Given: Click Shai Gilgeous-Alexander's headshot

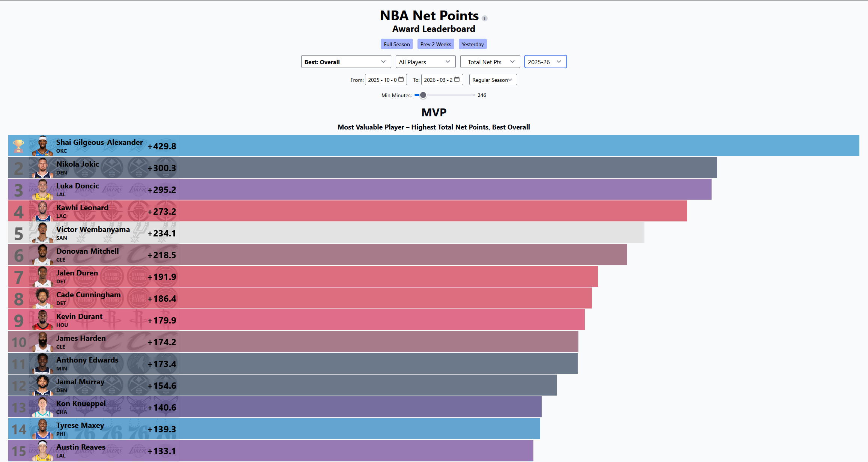Looking at the screenshot, I should [42, 146].
